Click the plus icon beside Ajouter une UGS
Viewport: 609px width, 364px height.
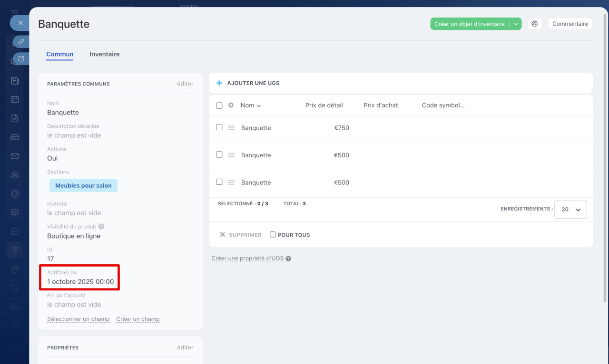click(219, 83)
